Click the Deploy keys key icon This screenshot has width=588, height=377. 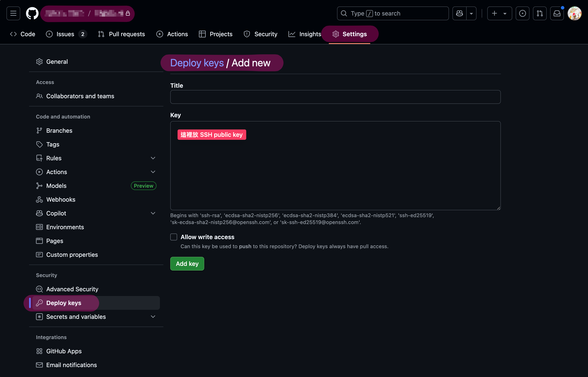pyautogui.click(x=39, y=303)
